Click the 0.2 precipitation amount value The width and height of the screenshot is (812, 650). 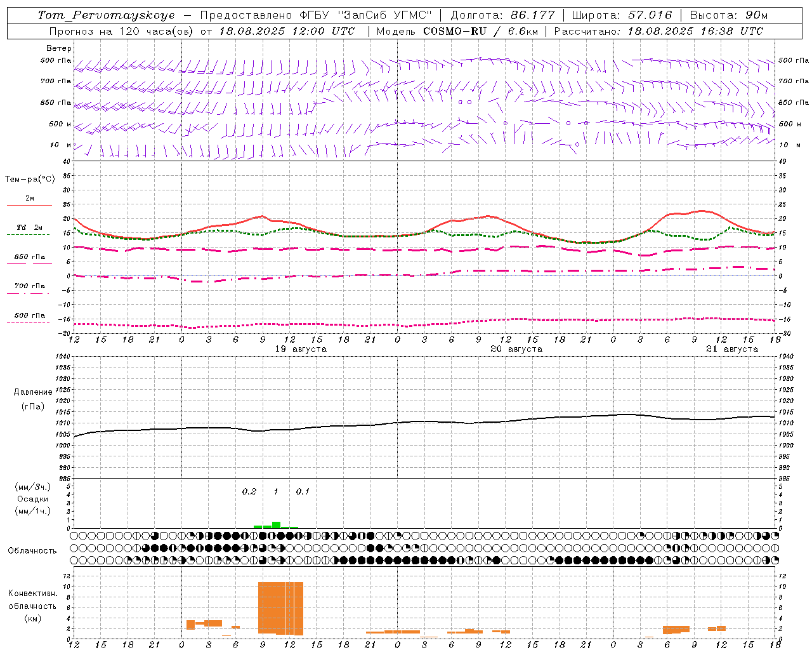click(x=249, y=491)
